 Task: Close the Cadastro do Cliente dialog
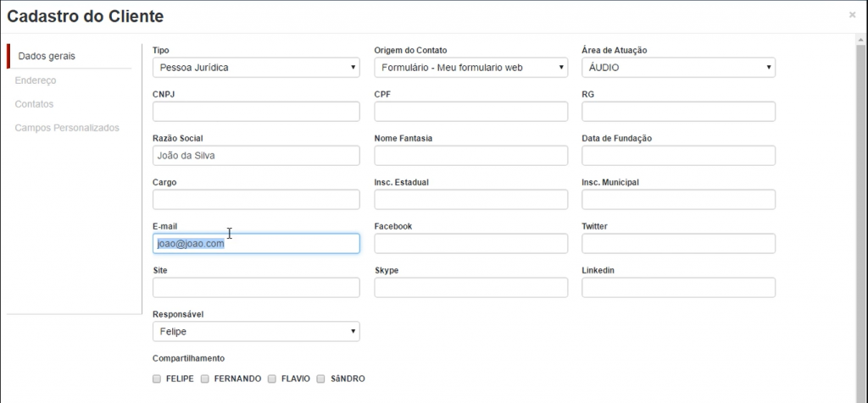point(852,15)
